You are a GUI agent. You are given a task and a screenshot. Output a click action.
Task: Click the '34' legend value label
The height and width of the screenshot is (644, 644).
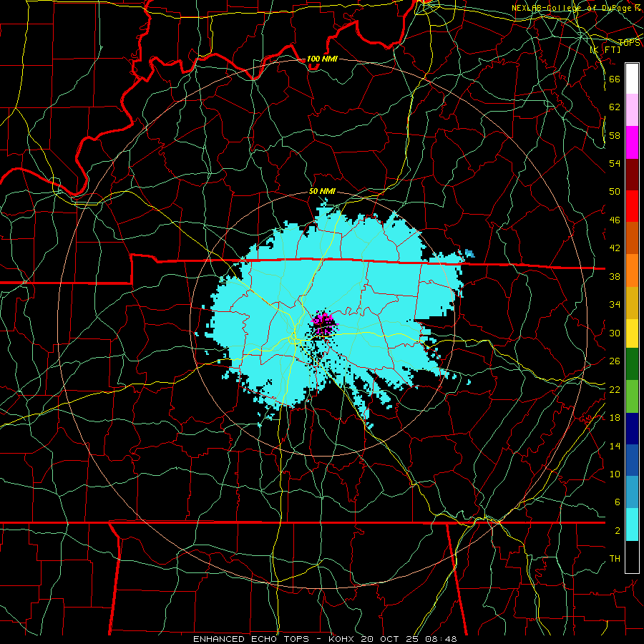tap(615, 305)
